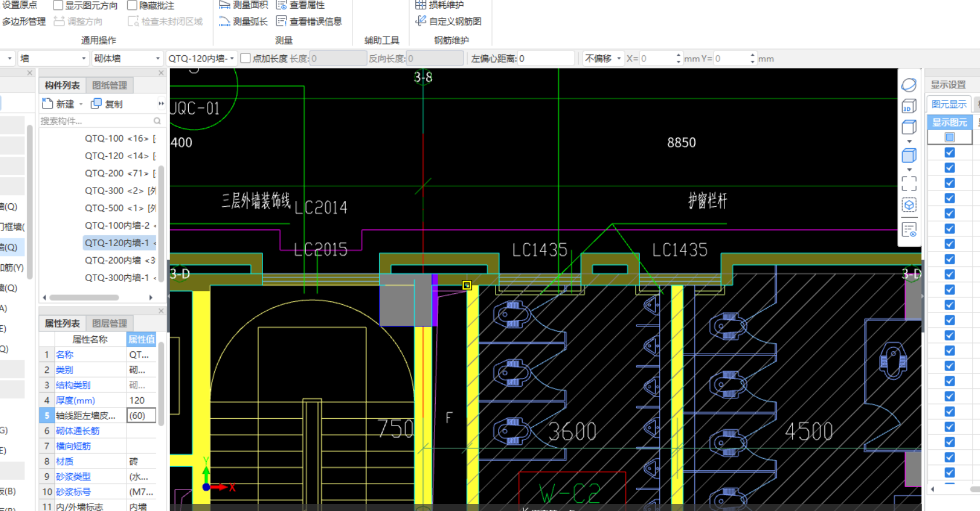Select the 测量弧长 arc-length tool
The height and width of the screenshot is (511, 980).
coord(243,21)
